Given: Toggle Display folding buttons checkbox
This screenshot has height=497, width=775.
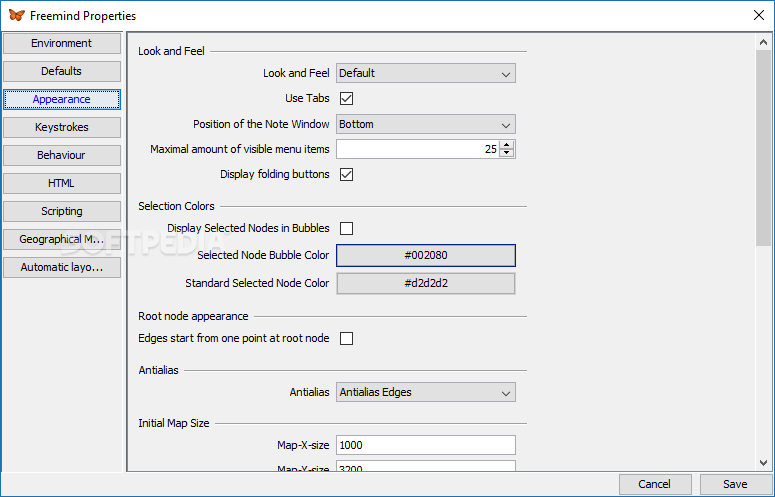Looking at the screenshot, I should click(346, 174).
